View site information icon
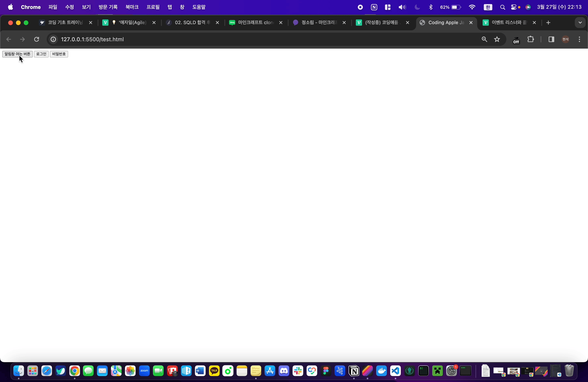588x382 pixels. pos(53,39)
